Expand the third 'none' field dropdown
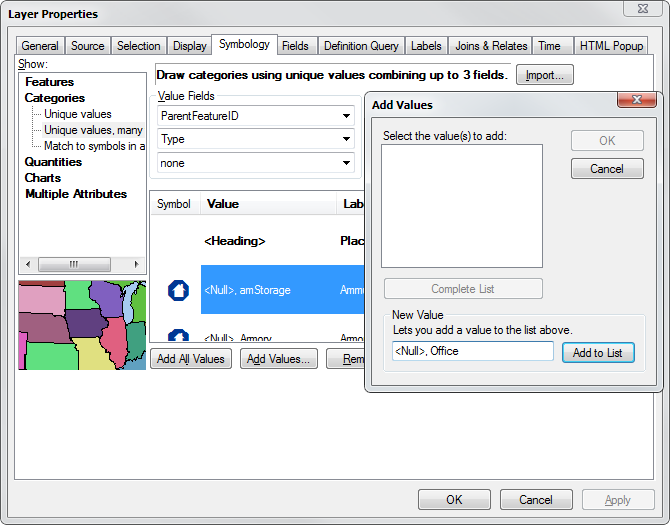The image size is (670, 525). click(346, 163)
